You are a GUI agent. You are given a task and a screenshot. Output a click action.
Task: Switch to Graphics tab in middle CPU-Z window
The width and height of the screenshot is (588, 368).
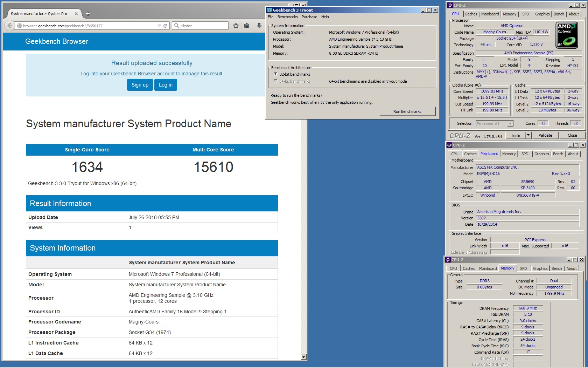coord(541,154)
